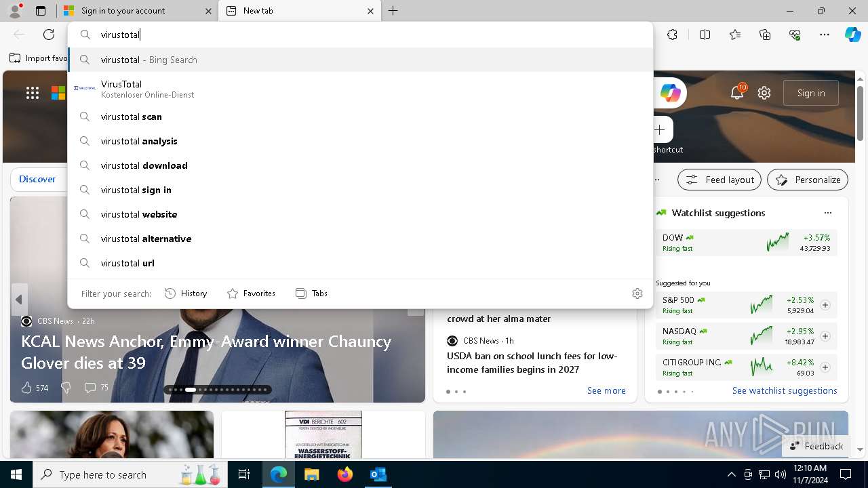Open the Extensions puzzle icon
This screenshot has height=488, width=868.
click(672, 35)
